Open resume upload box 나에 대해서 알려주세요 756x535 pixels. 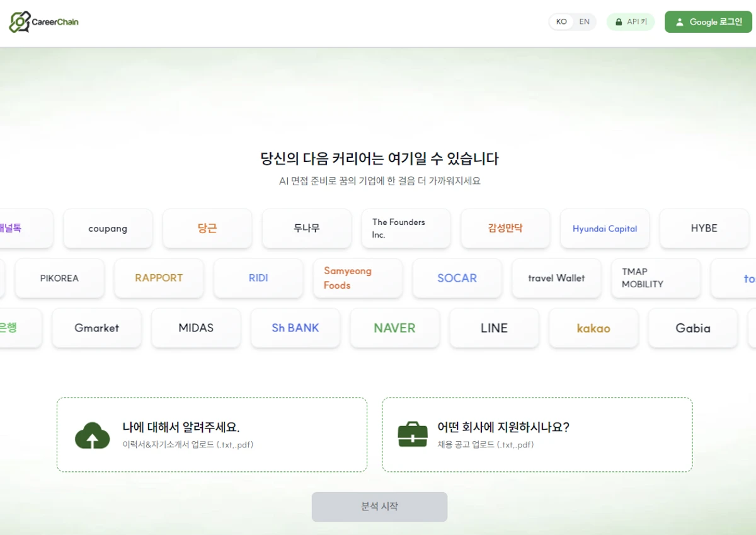(212, 434)
